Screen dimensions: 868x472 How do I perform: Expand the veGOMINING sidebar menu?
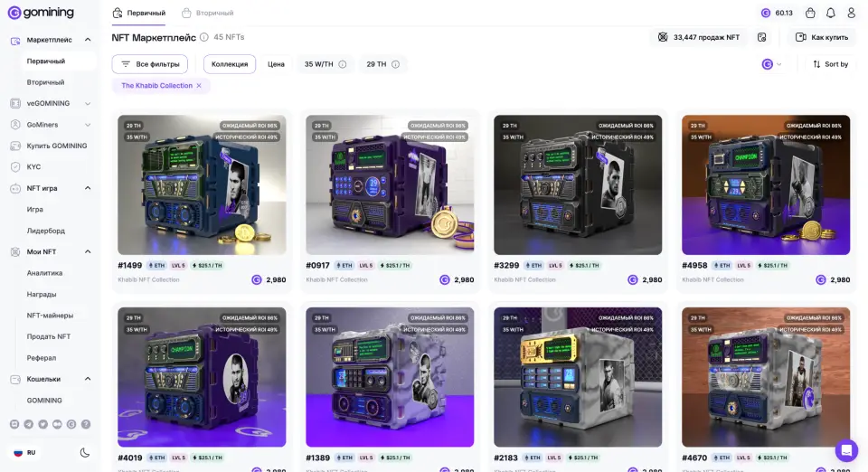tap(88, 103)
